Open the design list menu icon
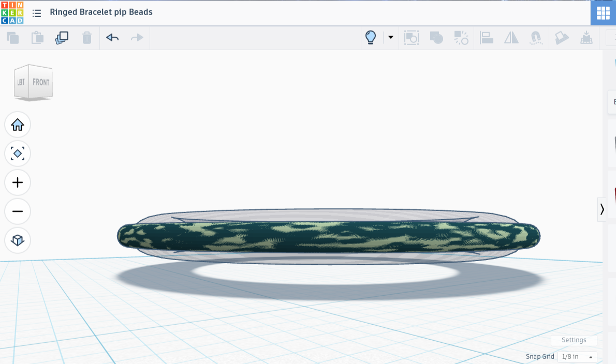This screenshot has width=616, height=364. [x=37, y=13]
